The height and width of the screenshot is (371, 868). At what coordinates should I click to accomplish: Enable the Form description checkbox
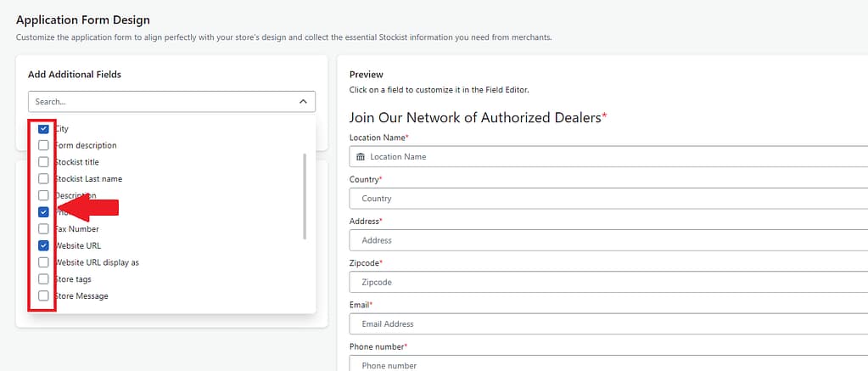click(x=43, y=145)
